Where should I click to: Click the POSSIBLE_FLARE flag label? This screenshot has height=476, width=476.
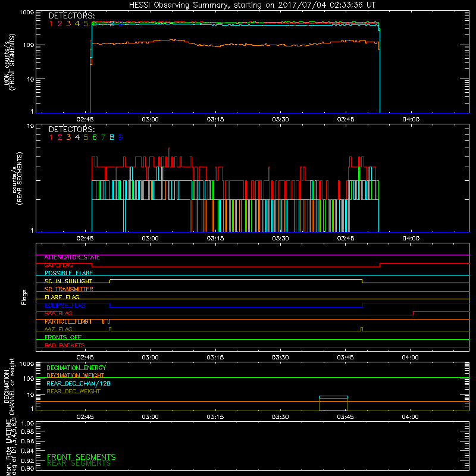[x=68, y=273]
